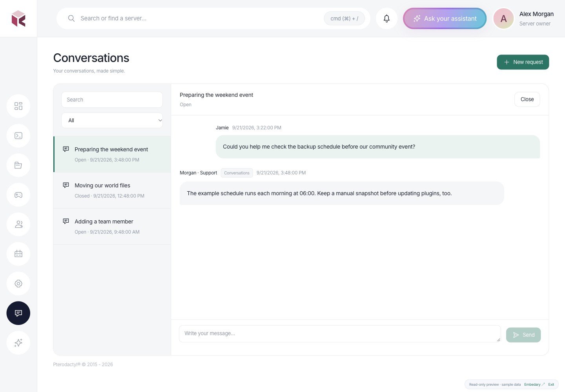
Task: Click the message box corner grip handle
Action: pyautogui.click(x=498, y=340)
